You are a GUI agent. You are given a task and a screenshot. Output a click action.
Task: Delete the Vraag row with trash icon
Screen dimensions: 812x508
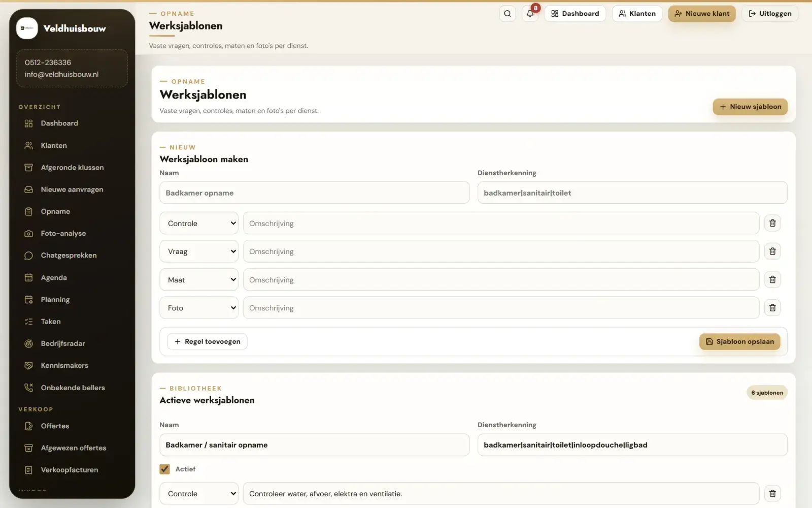tap(772, 251)
